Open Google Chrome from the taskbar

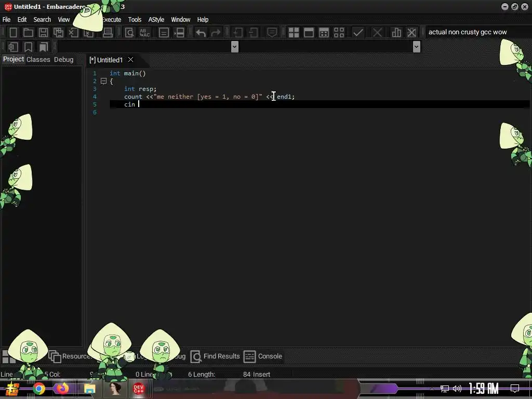38,389
